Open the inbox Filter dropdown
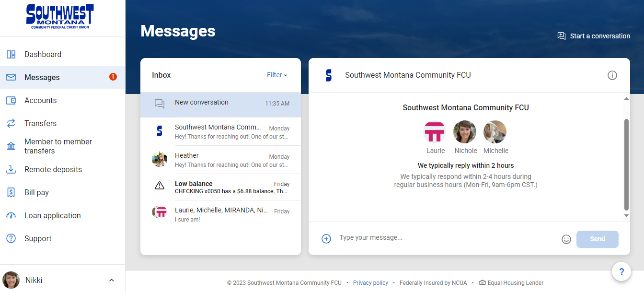Viewport: 644px width, 293px height. point(277,75)
